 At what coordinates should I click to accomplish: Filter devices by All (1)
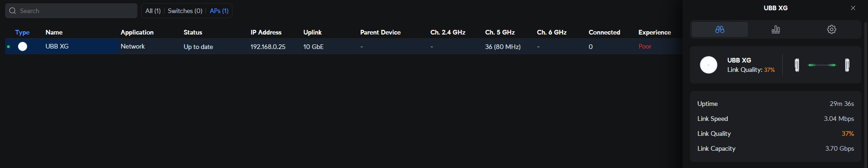tap(153, 11)
